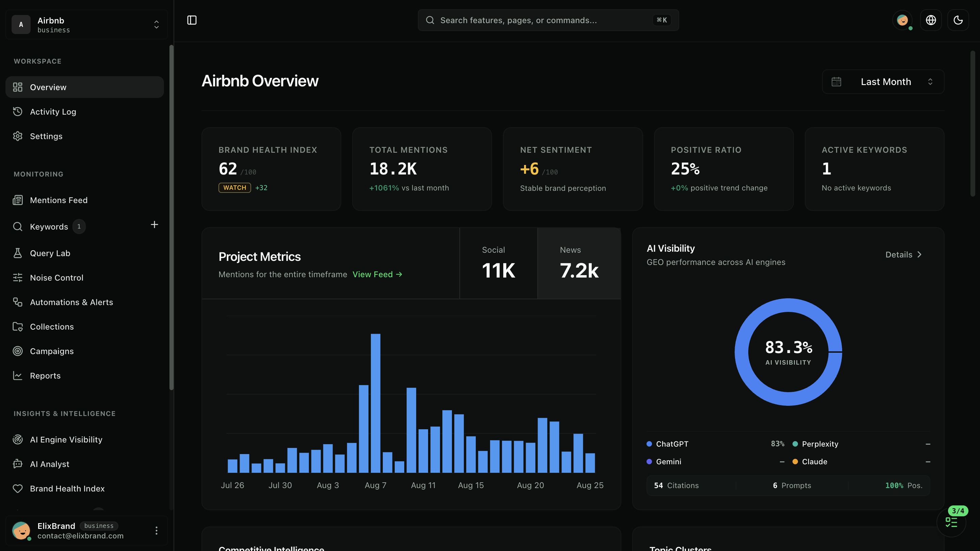This screenshot has width=980, height=551.
Task: Open Activity Log menu item
Action: (84, 112)
